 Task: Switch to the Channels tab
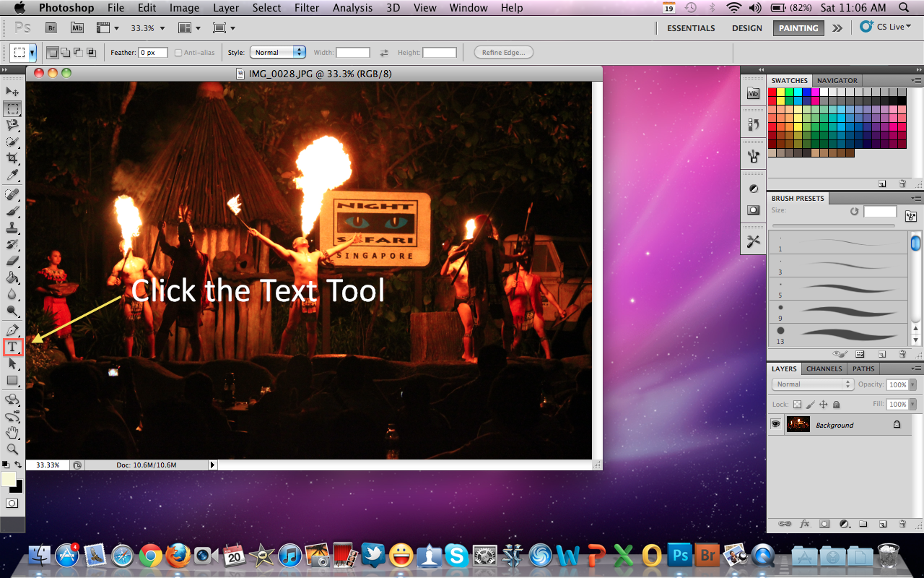[x=824, y=368]
